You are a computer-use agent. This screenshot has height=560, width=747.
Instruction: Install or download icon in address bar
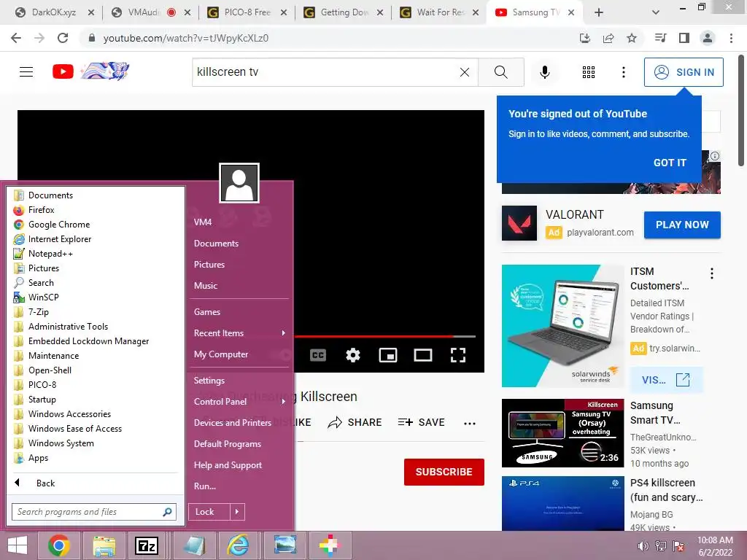pyautogui.click(x=585, y=38)
